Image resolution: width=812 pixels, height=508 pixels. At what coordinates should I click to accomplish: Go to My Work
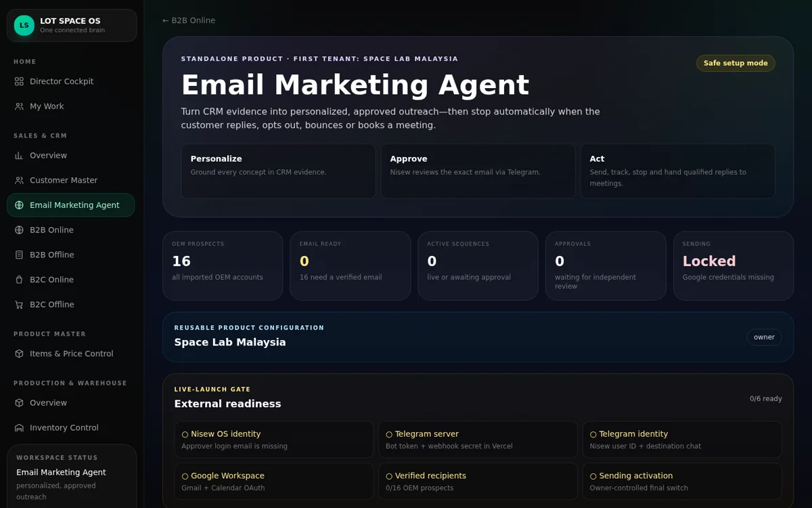coord(71,106)
